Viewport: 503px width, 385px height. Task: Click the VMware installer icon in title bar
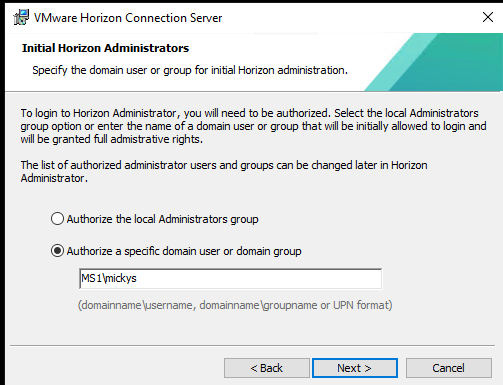pos(21,17)
